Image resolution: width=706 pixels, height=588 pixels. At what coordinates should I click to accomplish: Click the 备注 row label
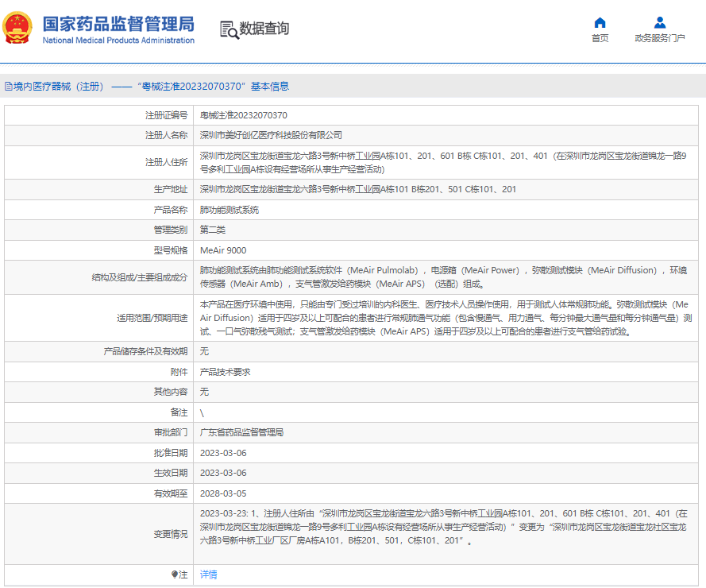179,412
